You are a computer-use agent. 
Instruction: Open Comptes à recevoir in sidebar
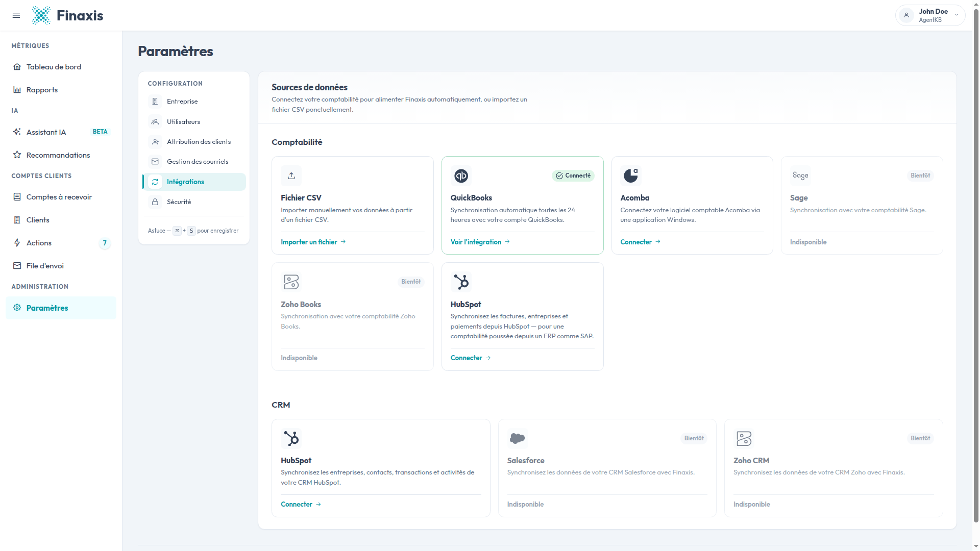pos(61,196)
